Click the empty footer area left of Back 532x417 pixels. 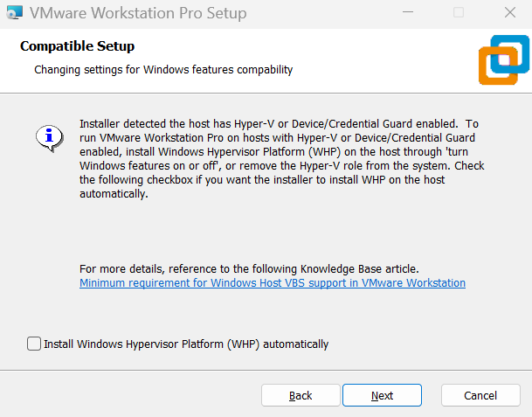131,395
